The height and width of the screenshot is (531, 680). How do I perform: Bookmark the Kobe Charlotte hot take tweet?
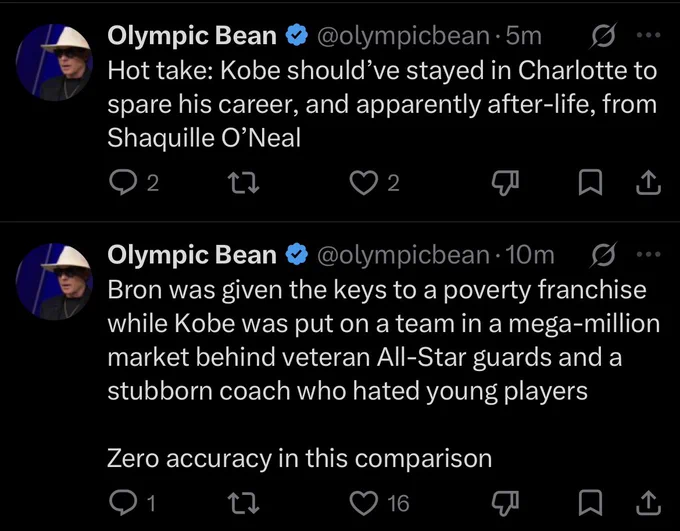tap(590, 183)
